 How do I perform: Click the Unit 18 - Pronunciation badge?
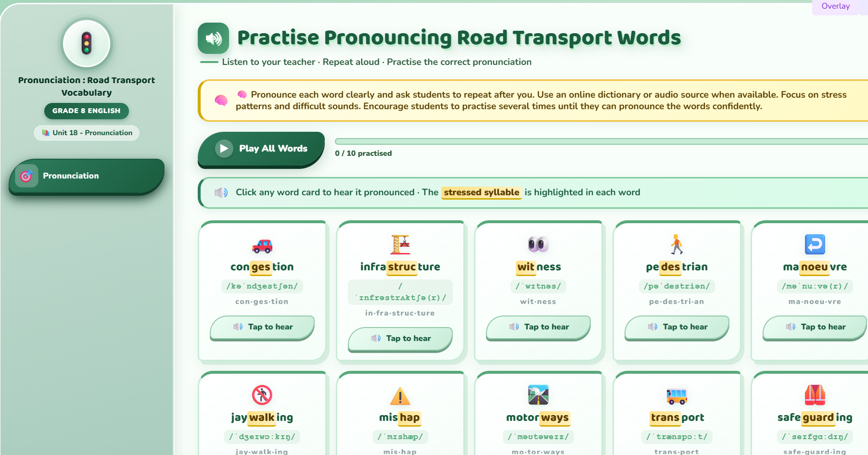point(87,133)
